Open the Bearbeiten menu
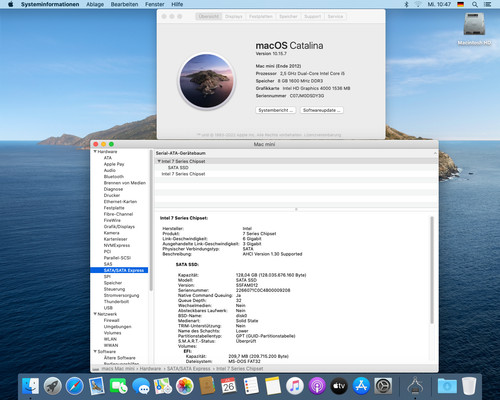Image resolution: width=500 pixels, height=400 pixels. (x=124, y=4)
